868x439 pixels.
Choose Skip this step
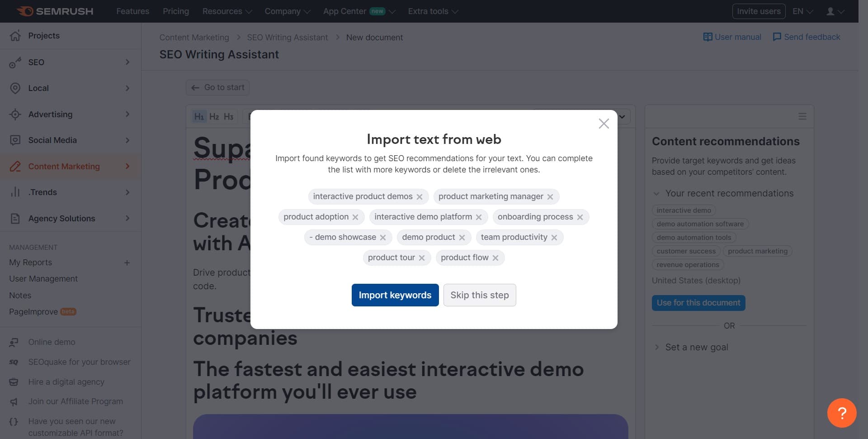coord(480,295)
